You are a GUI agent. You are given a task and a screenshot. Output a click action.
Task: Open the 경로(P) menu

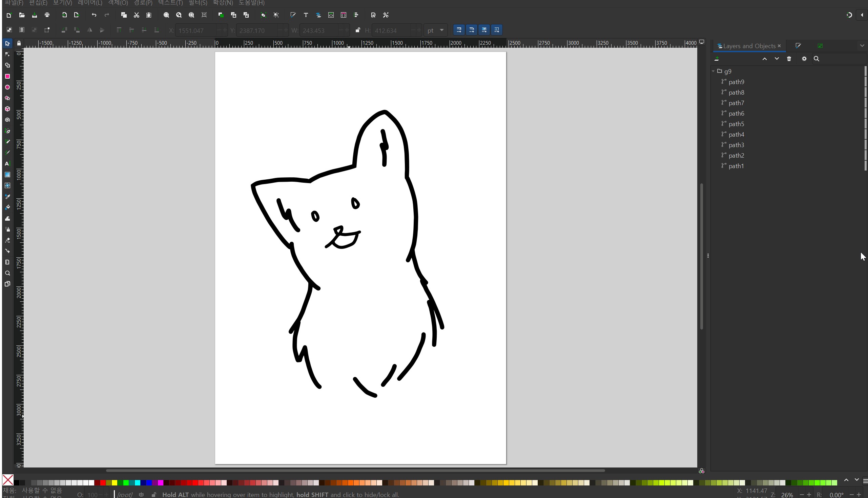pos(143,3)
